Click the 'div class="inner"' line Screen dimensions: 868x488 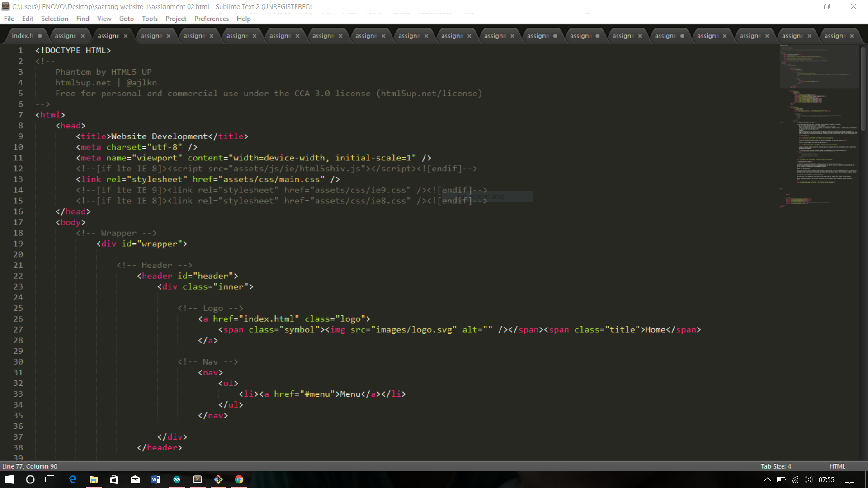pos(206,287)
